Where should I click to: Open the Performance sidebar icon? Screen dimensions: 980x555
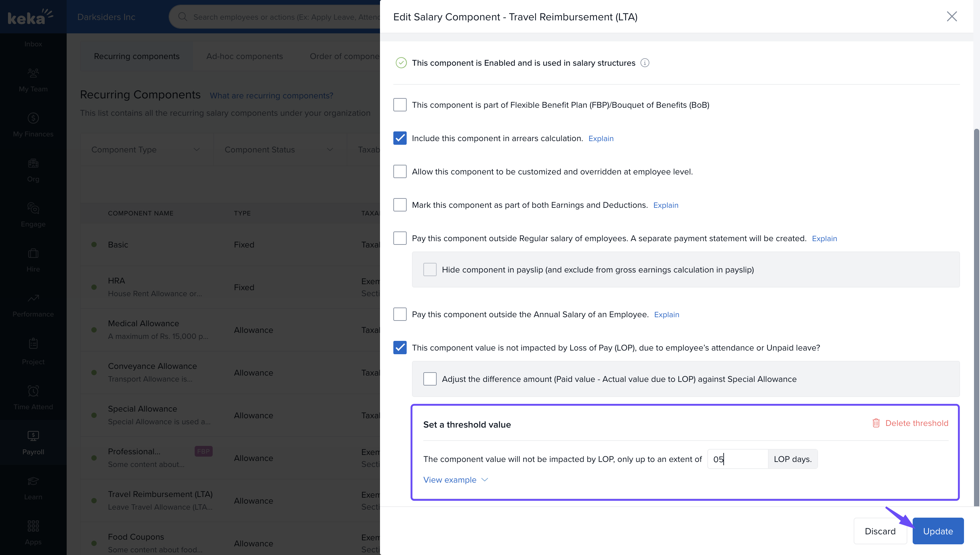pos(33,298)
